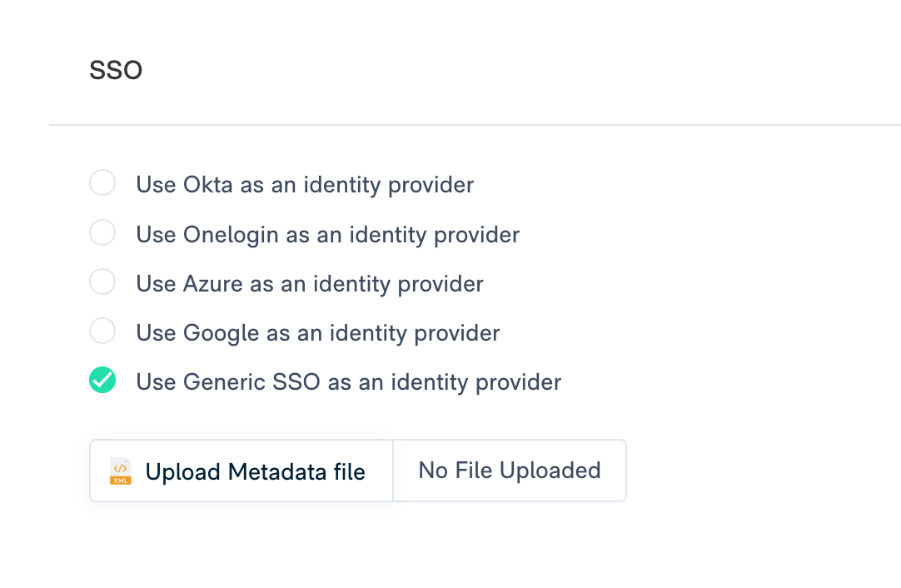Click the orange XML file icon
This screenshot has height=588, width=901.
point(121,471)
